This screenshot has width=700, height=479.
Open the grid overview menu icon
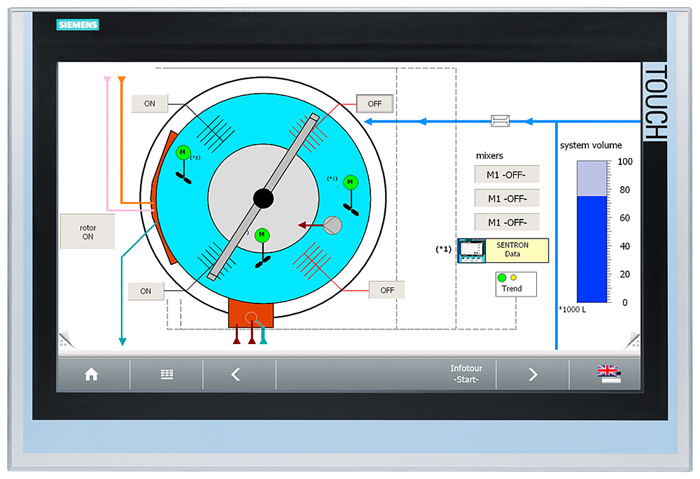point(167,375)
